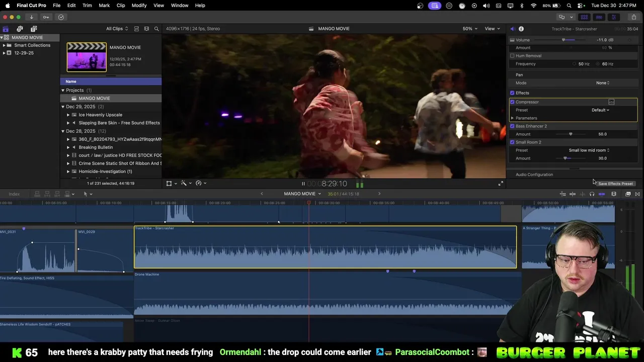Open browser clip grouping options icon
The height and width of the screenshot is (362, 644).
pos(146,29)
